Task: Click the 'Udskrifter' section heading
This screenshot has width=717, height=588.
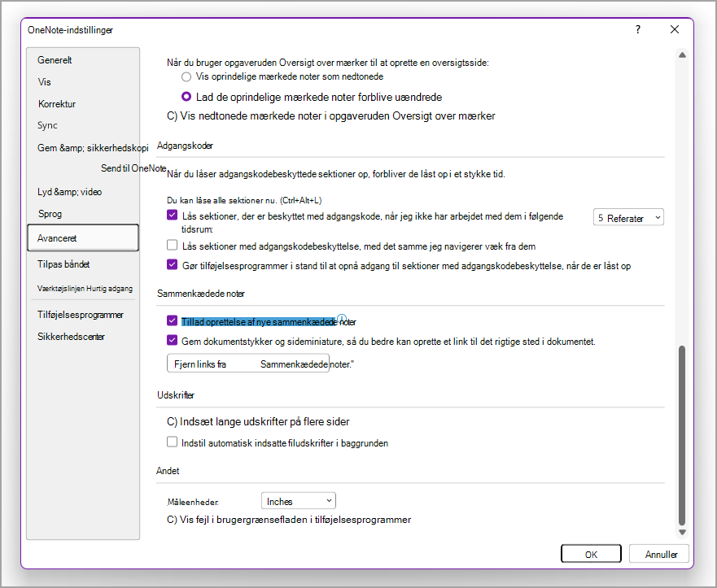Action: click(176, 395)
